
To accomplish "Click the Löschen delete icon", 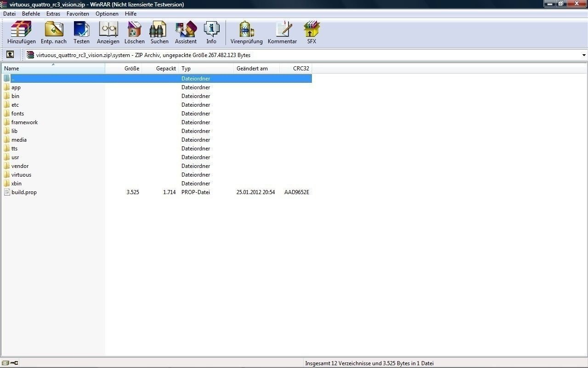I will coord(134,29).
